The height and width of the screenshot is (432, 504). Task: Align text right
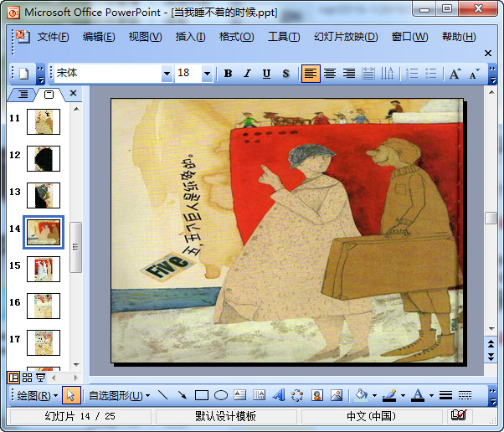pyautogui.click(x=349, y=74)
